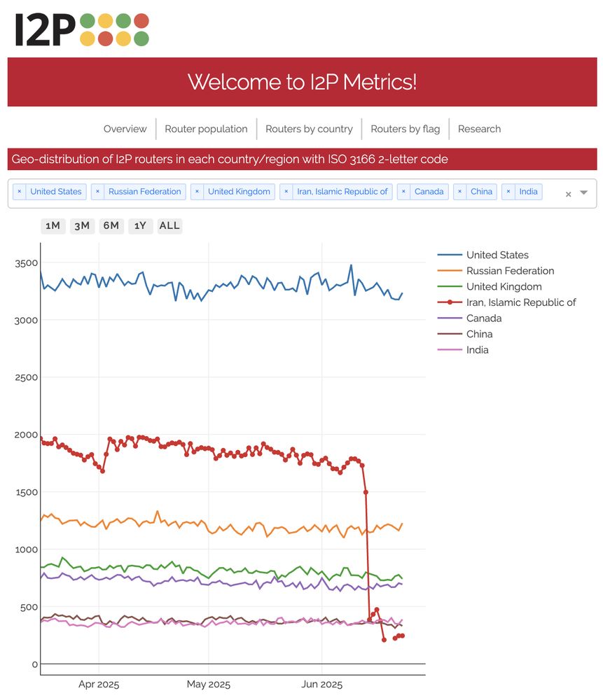Expand the country selection dropdown arrow
This screenshot has height=700, width=603.
tap(583, 193)
